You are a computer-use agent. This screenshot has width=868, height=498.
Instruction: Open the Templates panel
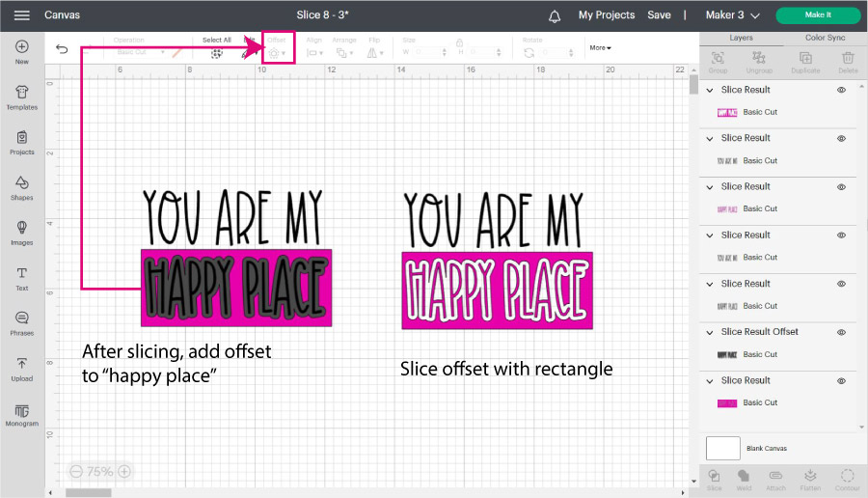[21, 98]
